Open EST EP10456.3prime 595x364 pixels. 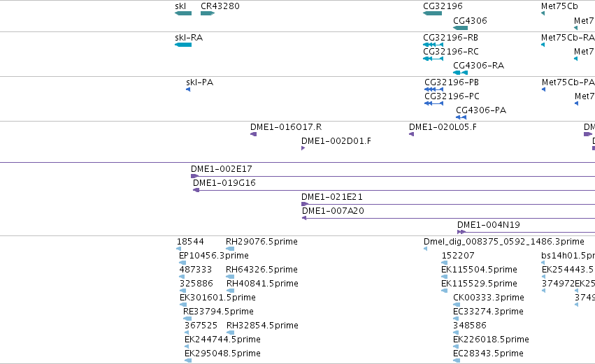click(182, 263)
